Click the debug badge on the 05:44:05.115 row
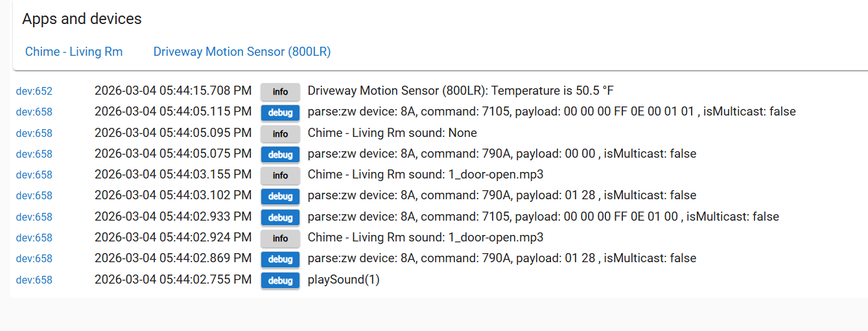868x331 pixels. point(280,112)
